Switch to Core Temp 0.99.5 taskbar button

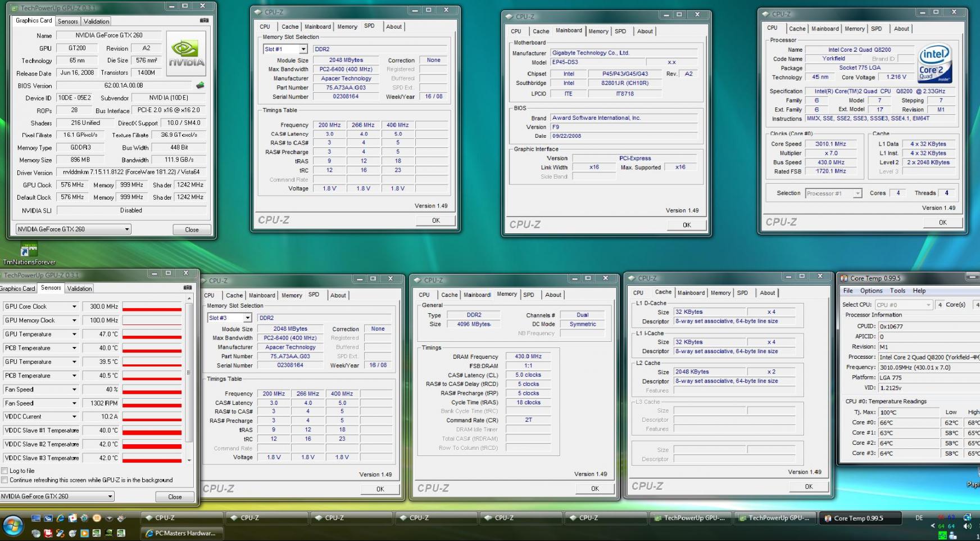[860, 518]
